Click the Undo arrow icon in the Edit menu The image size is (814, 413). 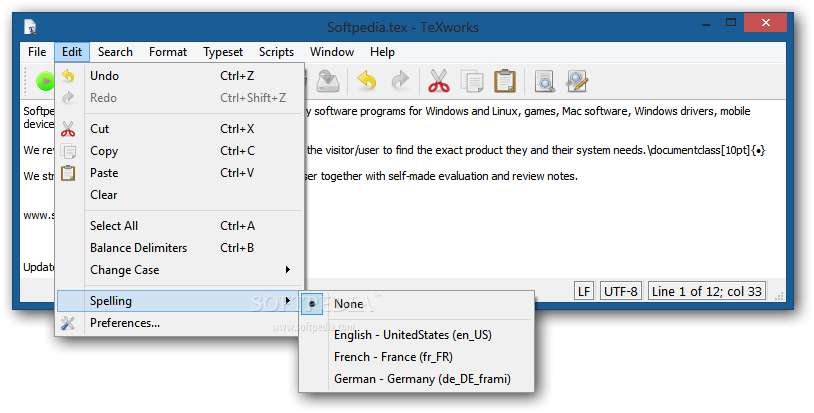pyautogui.click(x=68, y=76)
